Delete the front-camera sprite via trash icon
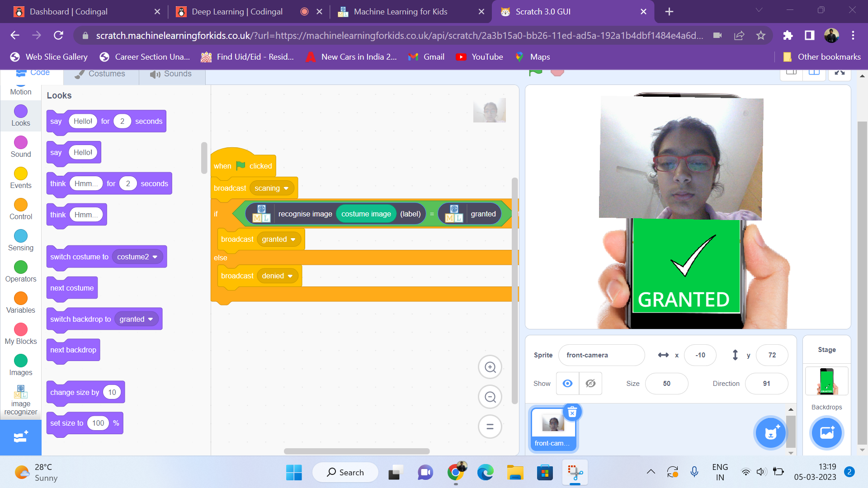Image resolution: width=868 pixels, height=488 pixels. [x=572, y=412]
